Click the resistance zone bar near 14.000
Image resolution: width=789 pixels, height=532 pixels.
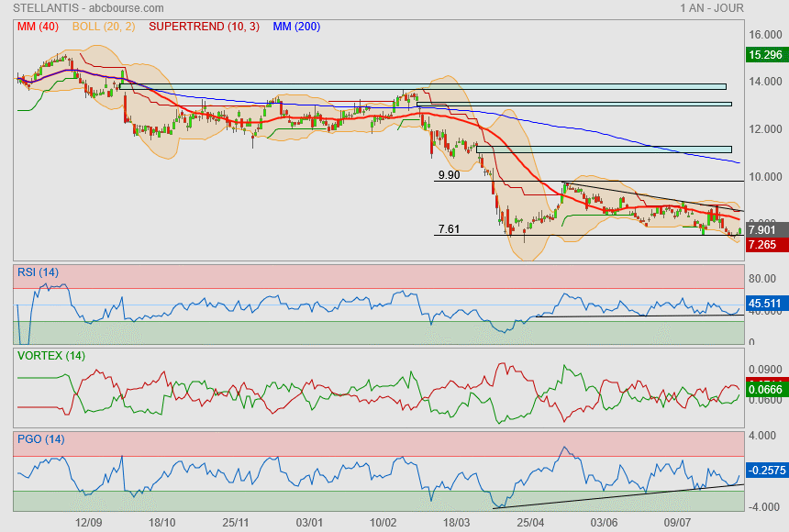423,86
